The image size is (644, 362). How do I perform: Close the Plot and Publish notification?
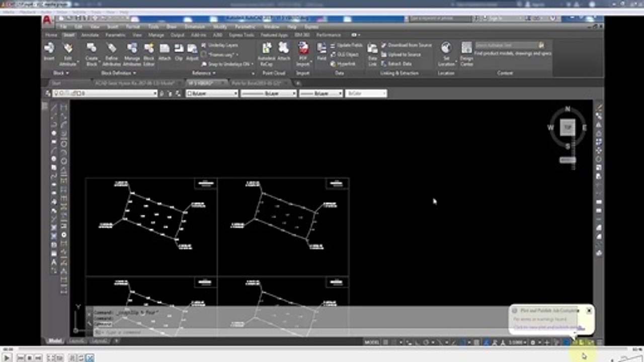[x=589, y=311]
